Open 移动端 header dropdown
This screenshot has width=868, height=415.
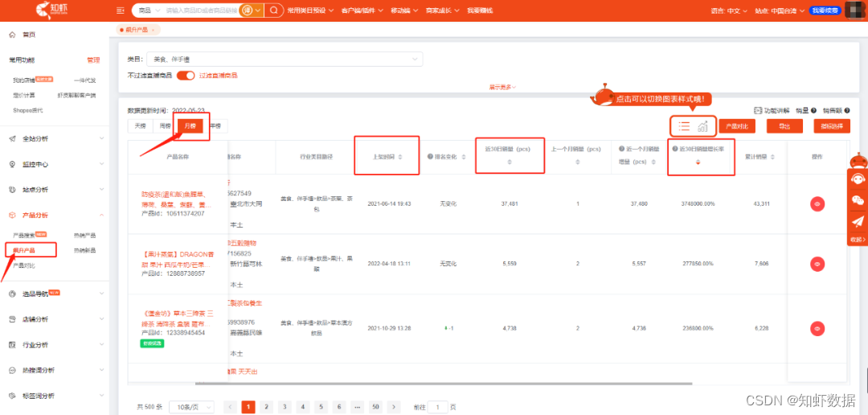tap(404, 10)
